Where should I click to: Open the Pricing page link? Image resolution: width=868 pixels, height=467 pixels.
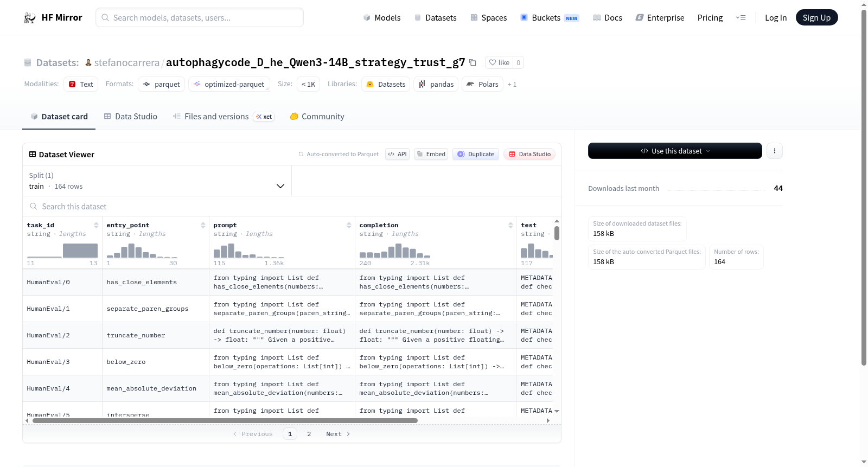(710, 18)
